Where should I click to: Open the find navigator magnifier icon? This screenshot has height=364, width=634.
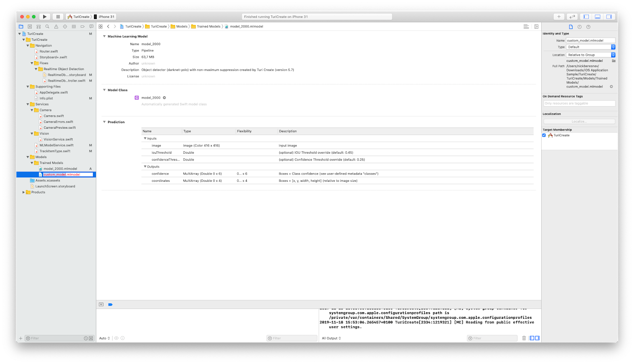[x=47, y=27]
